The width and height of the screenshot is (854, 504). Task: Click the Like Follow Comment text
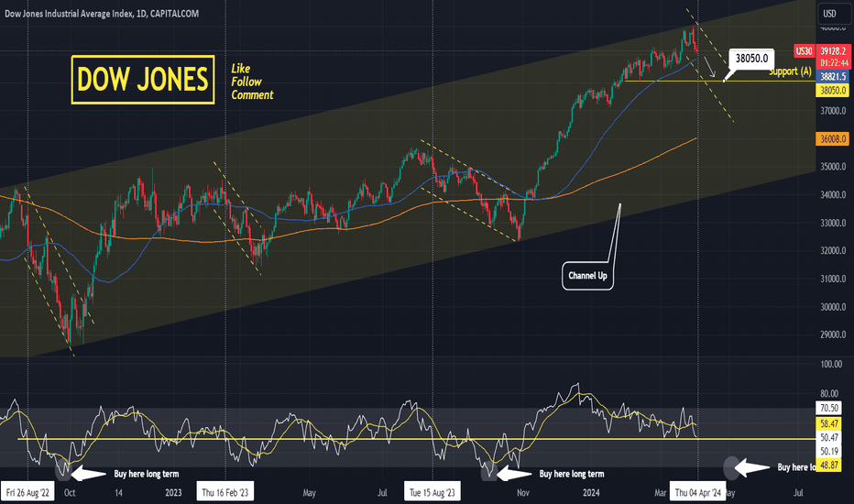coord(252,82)
